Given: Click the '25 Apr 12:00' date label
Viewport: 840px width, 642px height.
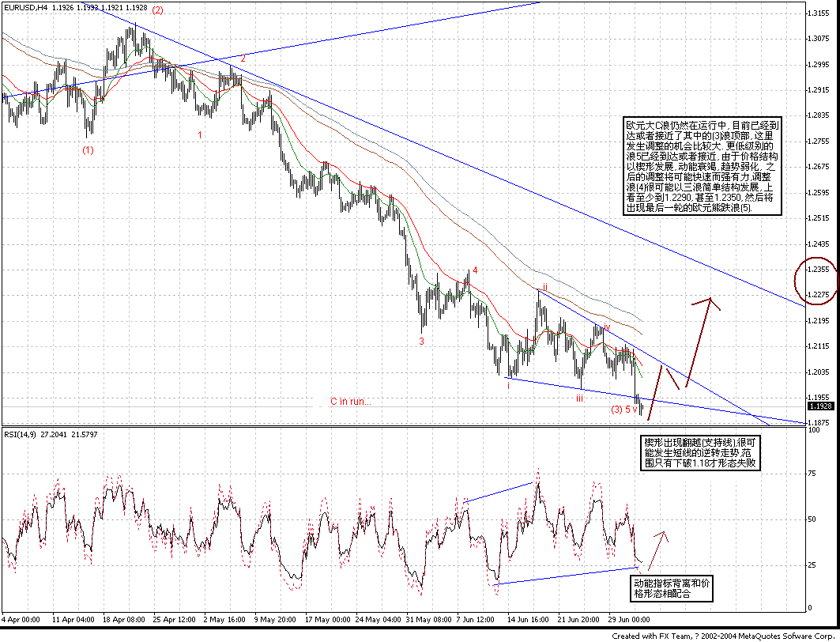Looking at the screenshot, I should 173,620.
